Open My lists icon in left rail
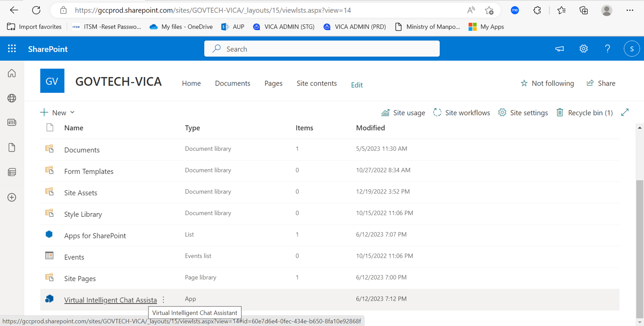Image resolution: width=644 pixels, height=326 pixels. pyautogui.click(x=12, y=172)
